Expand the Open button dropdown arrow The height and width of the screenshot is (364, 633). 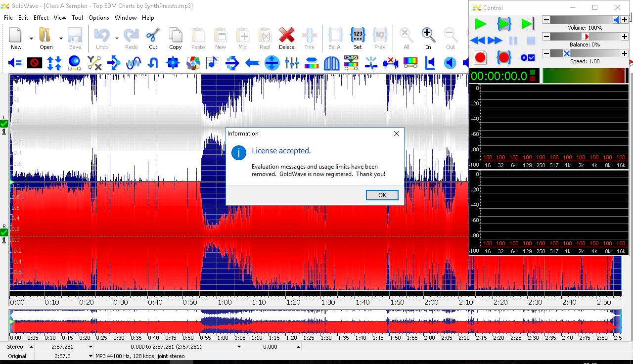point(61,38)
